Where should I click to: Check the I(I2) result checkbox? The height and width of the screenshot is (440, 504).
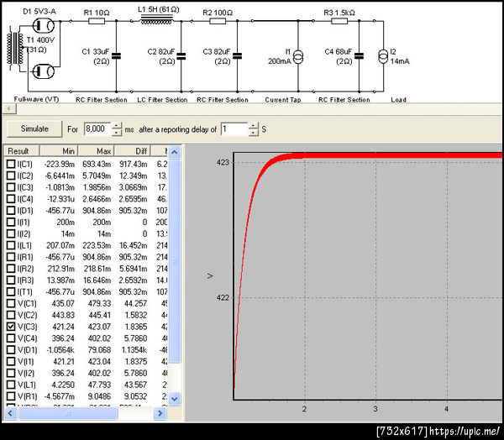pyautogui.click(x=11, y=233)
